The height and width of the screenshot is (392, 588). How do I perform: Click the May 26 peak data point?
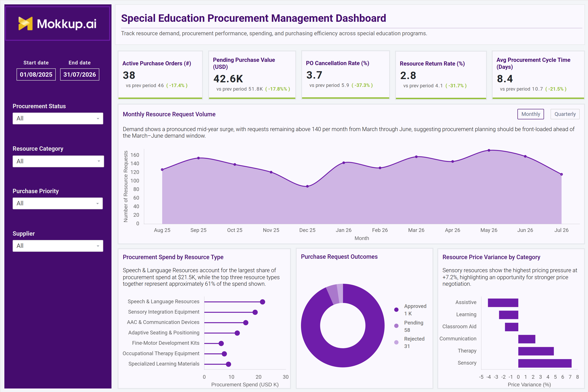pos(489,150)
